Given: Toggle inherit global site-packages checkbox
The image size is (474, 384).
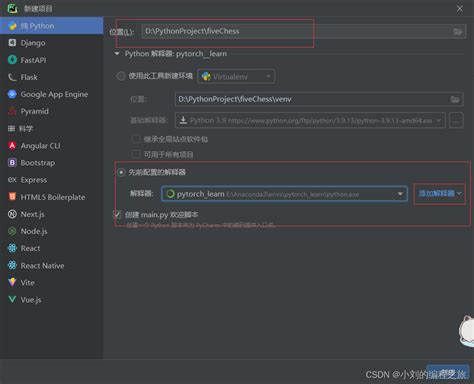Looking at the screenshot, I should pos(136,139).
